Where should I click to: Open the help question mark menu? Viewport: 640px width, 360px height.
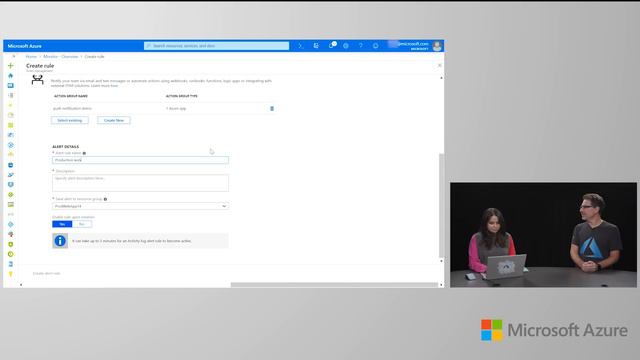pos(360,46)
